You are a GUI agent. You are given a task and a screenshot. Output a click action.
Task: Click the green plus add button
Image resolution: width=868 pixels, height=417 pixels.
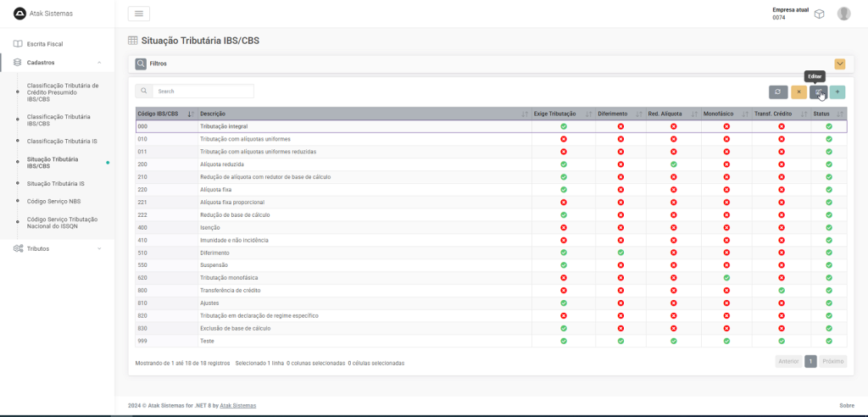837,92
